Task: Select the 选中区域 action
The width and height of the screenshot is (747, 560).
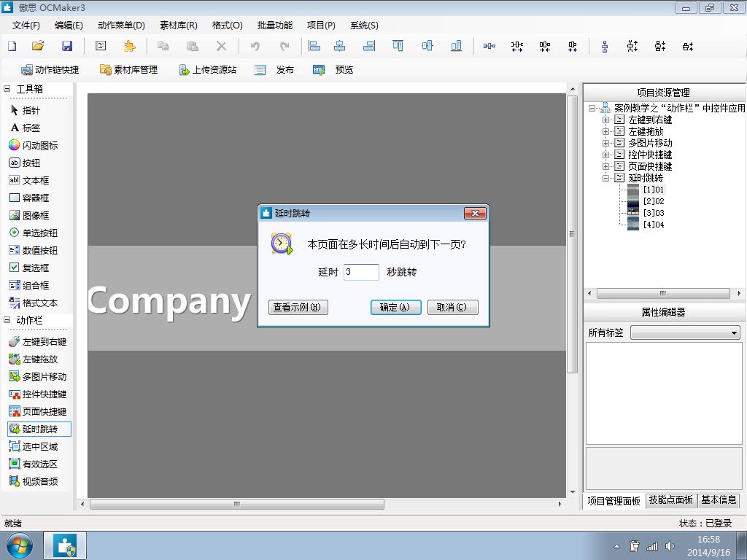Action: click(x=34, y=447)
